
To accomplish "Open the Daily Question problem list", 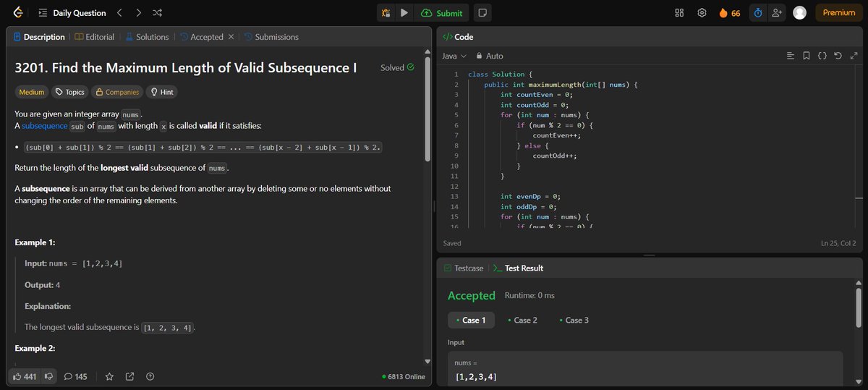I will pyautogui.click(x=72, y=13).
